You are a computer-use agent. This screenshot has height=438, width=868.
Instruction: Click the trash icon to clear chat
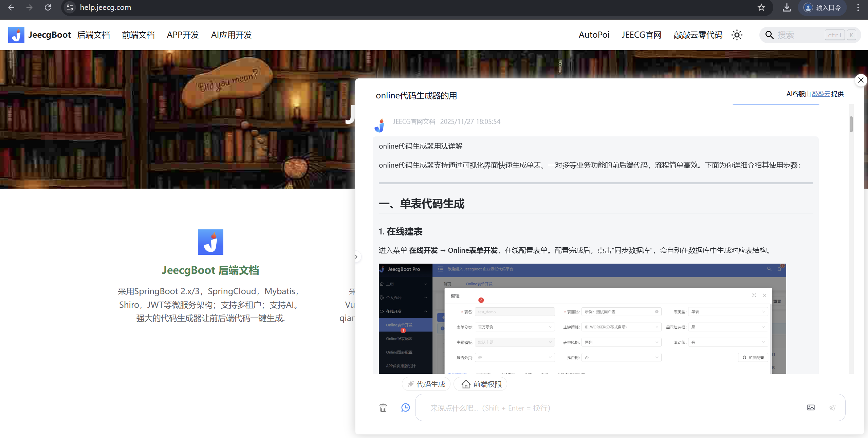(383, 407)
